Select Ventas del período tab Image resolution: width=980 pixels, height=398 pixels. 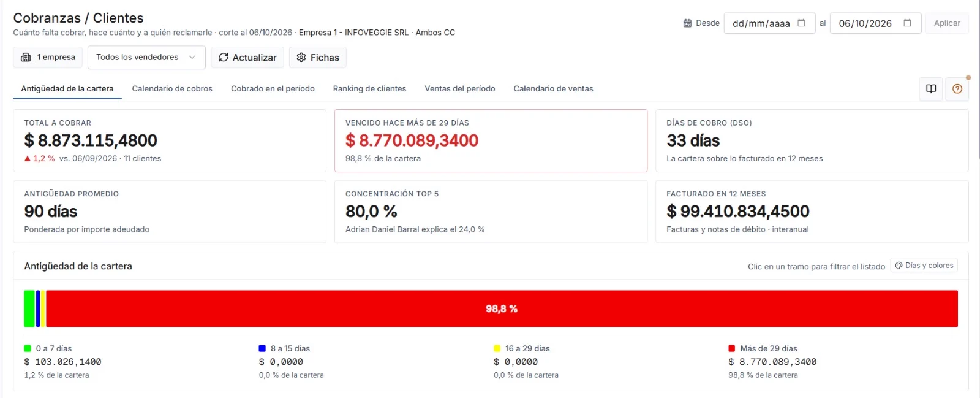click(460, 89)
